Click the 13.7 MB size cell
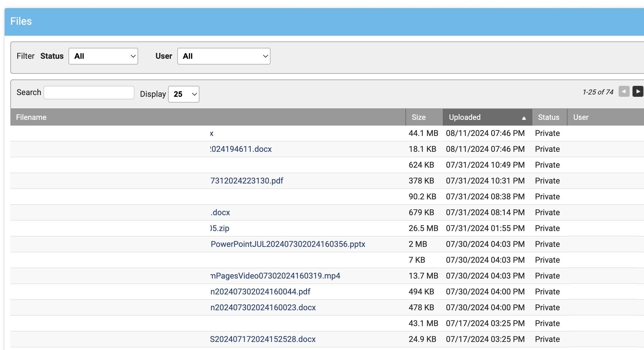Screen dimensions: 644x350 tap(423, 276)
